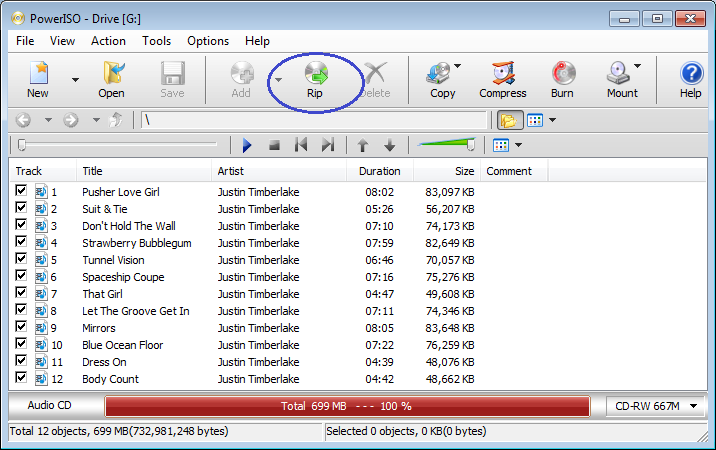Click the Mount virtual drive icon
This screenshot has width=716, height=450.
[619, 80]
